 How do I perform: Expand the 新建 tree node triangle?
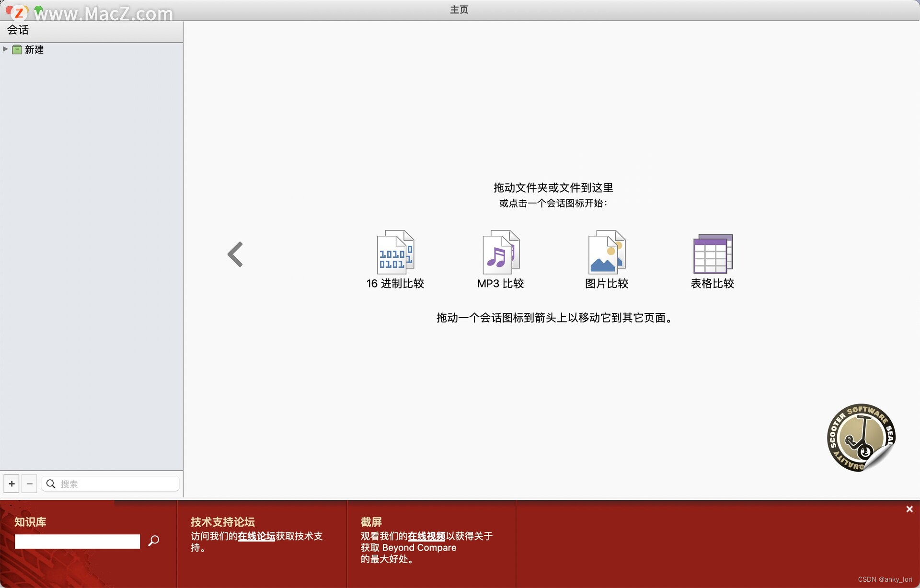pyautogui.click(x=5, y=49)
